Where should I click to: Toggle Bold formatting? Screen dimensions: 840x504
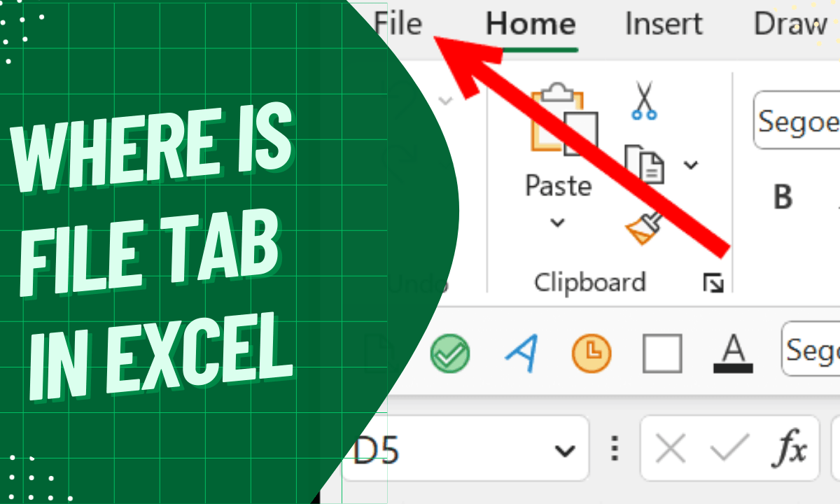click(783, 197)
